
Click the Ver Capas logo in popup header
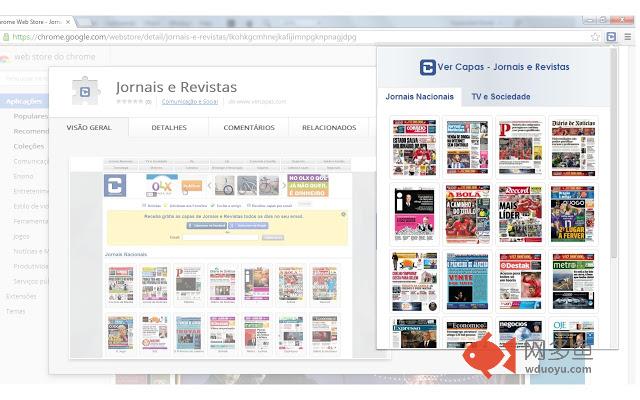427,67
